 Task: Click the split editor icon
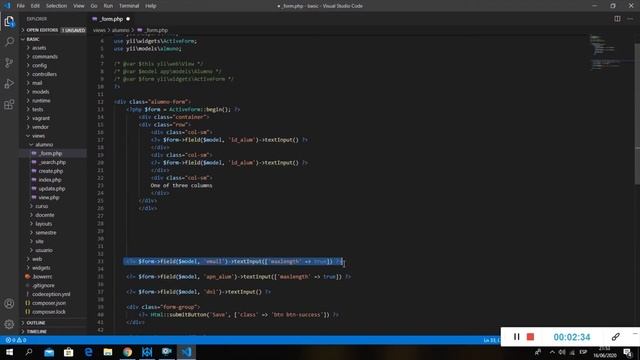tap(617, 19)
